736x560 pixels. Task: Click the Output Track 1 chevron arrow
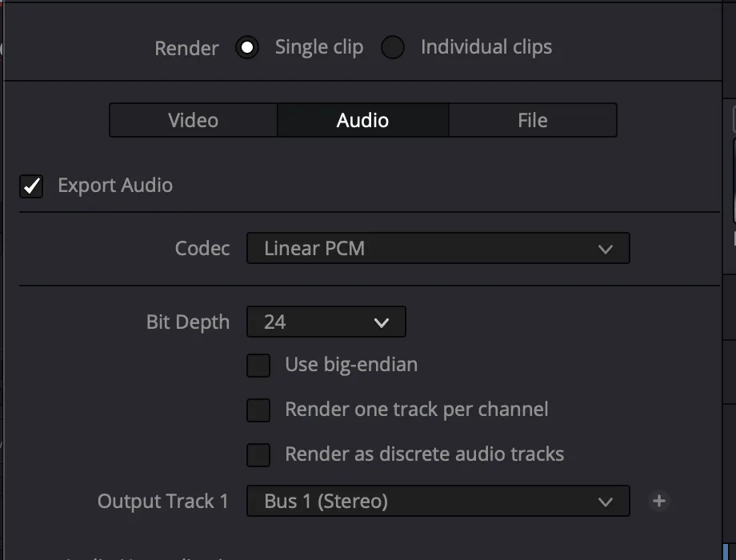pyautogui.click(x=606, y=502)
